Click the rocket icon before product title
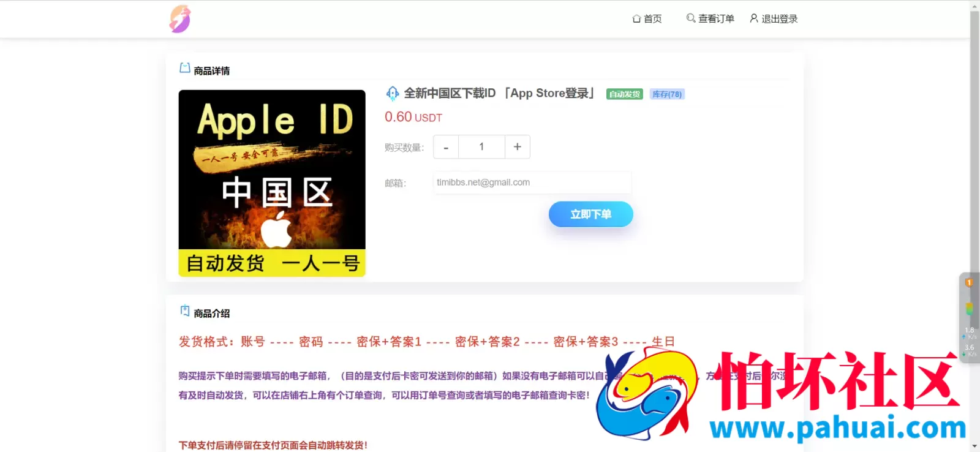980x452 pixels. (392, 94)
